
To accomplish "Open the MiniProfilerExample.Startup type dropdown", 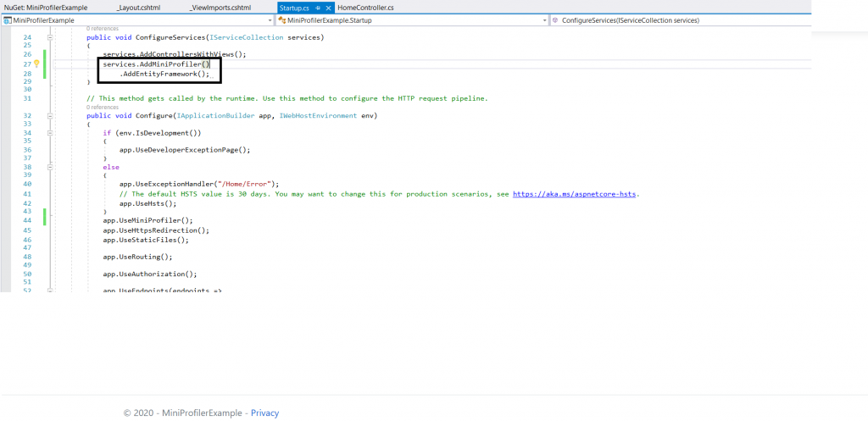I will [413, 20].
